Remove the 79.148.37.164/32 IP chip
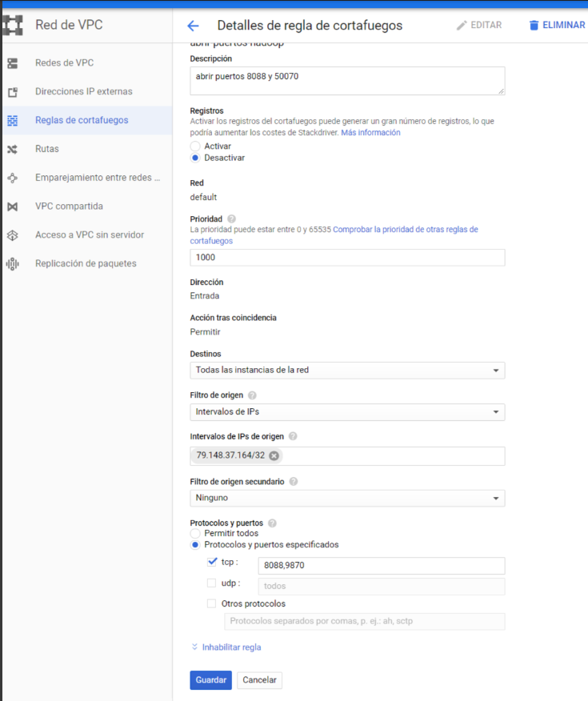This screenshot has height=701, width=588. (274, 455)
